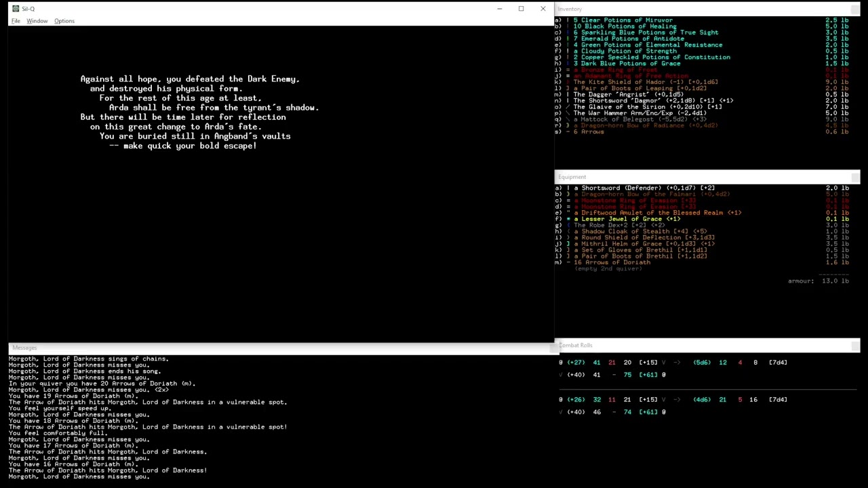Image resolution: width=868 pixels, height=488 pixels.
Task: Click message 'You feel comfortably full.'
Action: coord(57,433)
